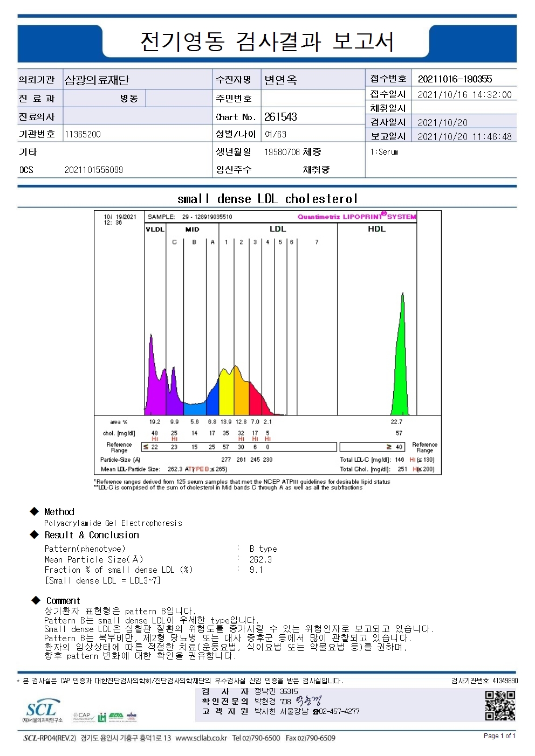Click the Total LDL-C value 146

coord(400,460)
